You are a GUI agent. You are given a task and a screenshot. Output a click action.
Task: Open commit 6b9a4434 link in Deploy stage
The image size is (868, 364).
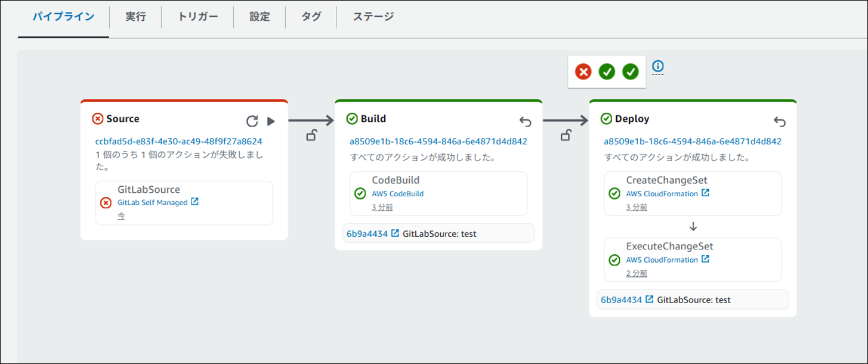[621, 300]
